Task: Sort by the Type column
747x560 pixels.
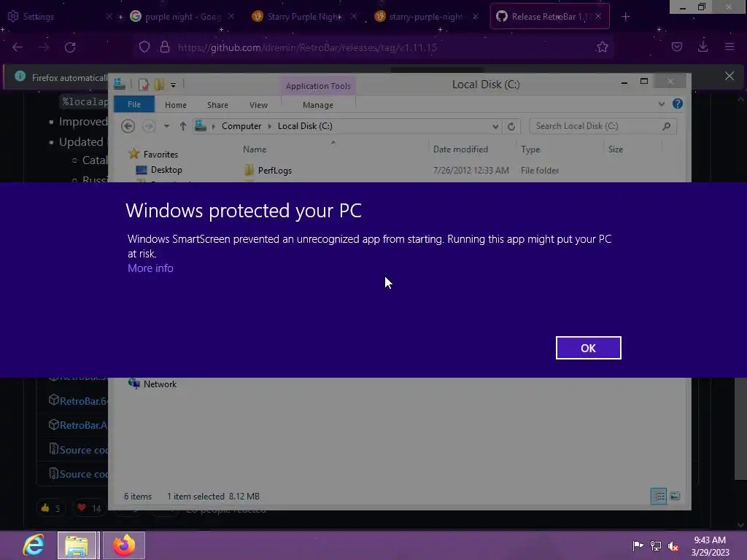Action: click(530, 149)
